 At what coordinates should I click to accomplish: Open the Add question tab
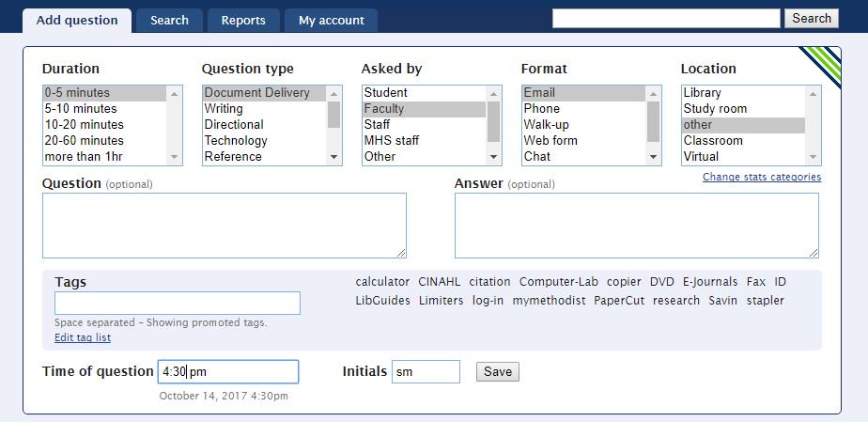point(77,21)
